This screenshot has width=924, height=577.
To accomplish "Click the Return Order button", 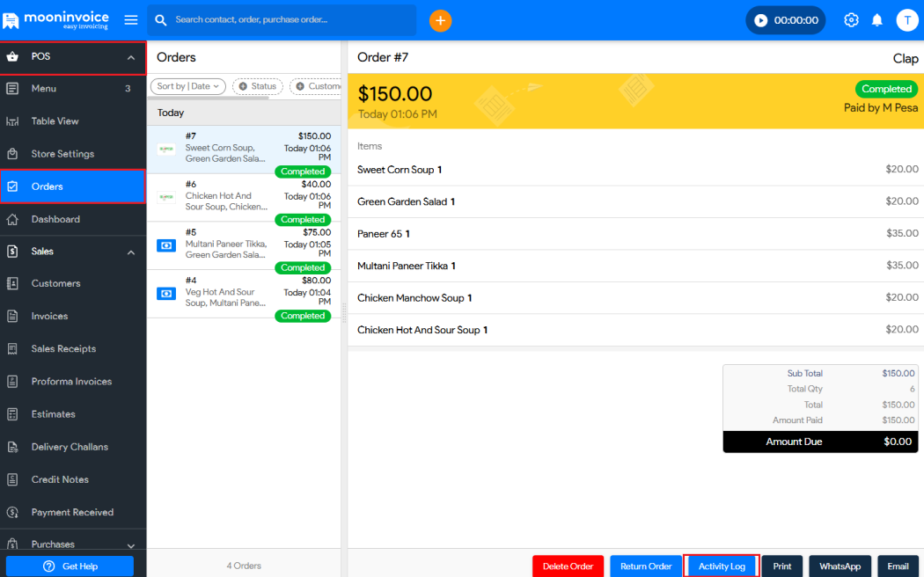I will 646,566.
